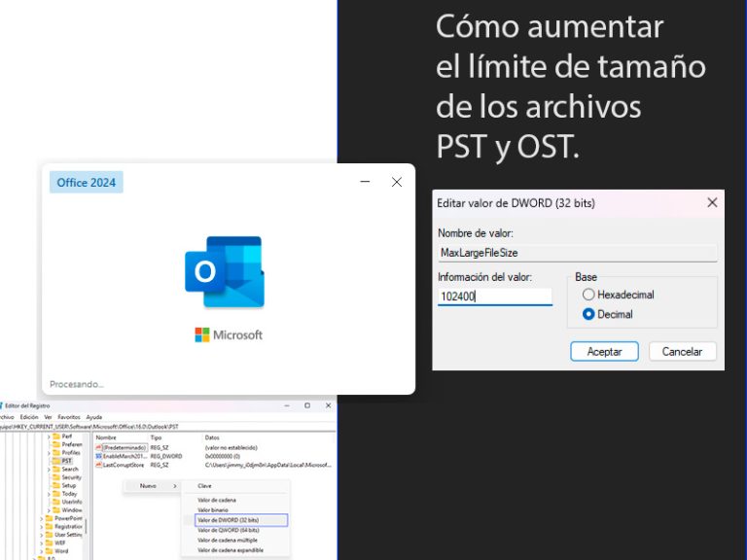The width and height of the screenshot is (747, 560).
Task: Open the Edición menu in Registry Editor
Action: click(28, 417)
